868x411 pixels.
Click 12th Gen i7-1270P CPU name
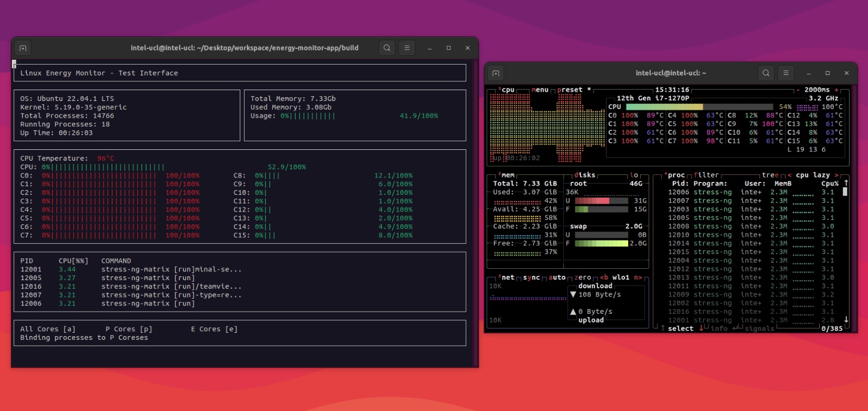[x=653, y=98]
